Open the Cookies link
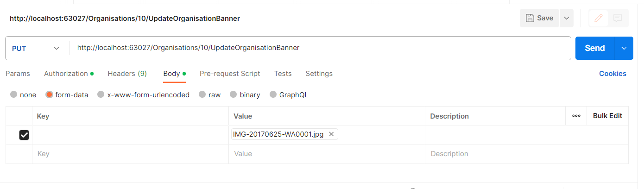The image size is (644, 189). point(612,74)
